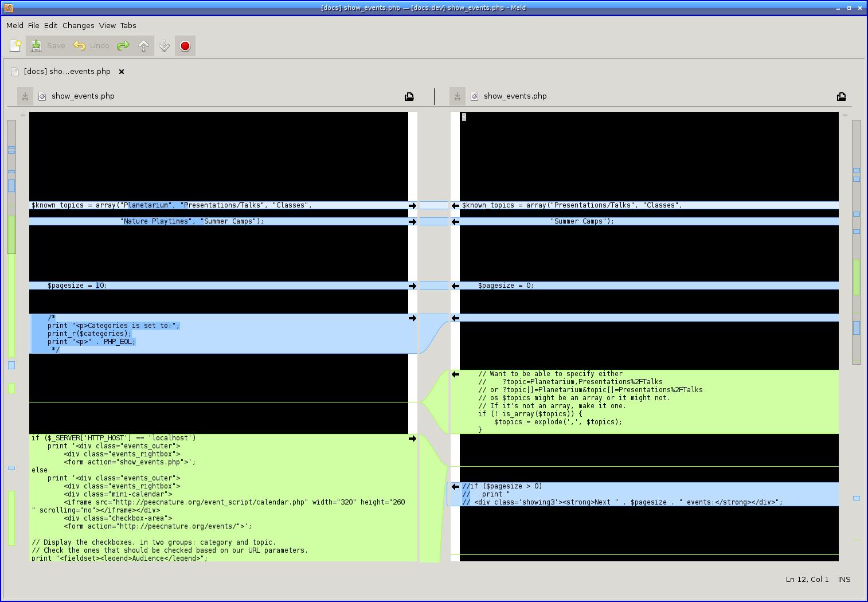868x602 pixels.
Task: Push "Nature Playtimes" line to the right
Action: pyautogui.click(x=412, y=221)
